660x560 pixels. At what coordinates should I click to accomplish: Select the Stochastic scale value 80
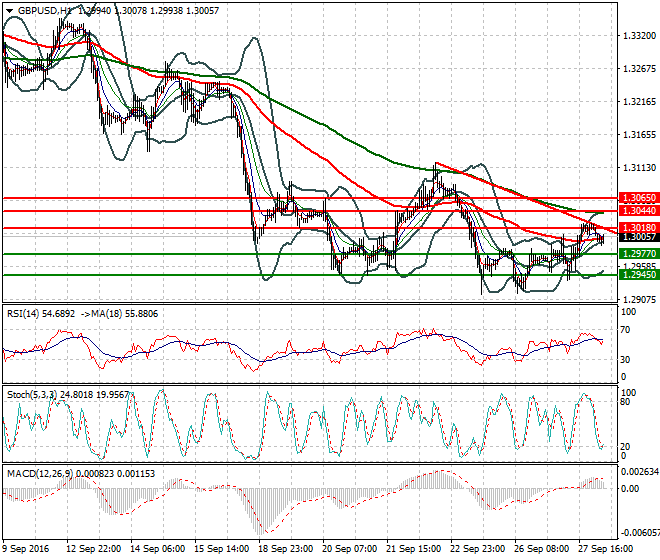pyautogui.click(x=626, y=402)
